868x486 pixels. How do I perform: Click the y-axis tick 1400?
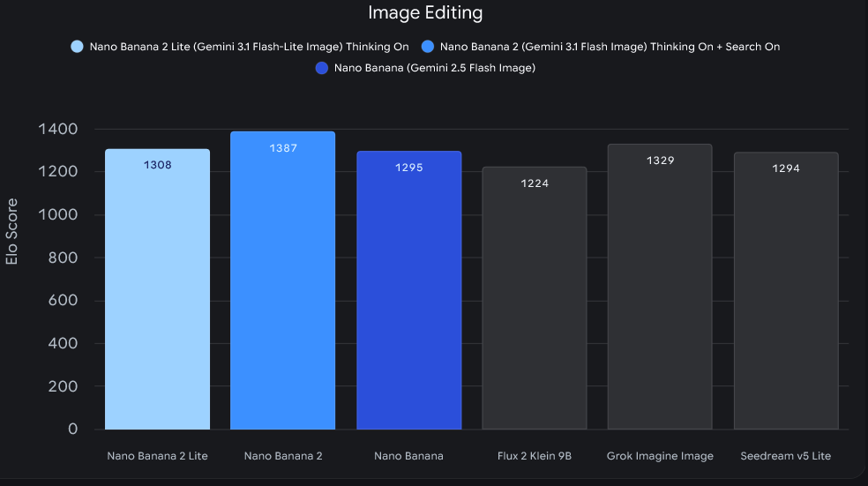(57, 129)
